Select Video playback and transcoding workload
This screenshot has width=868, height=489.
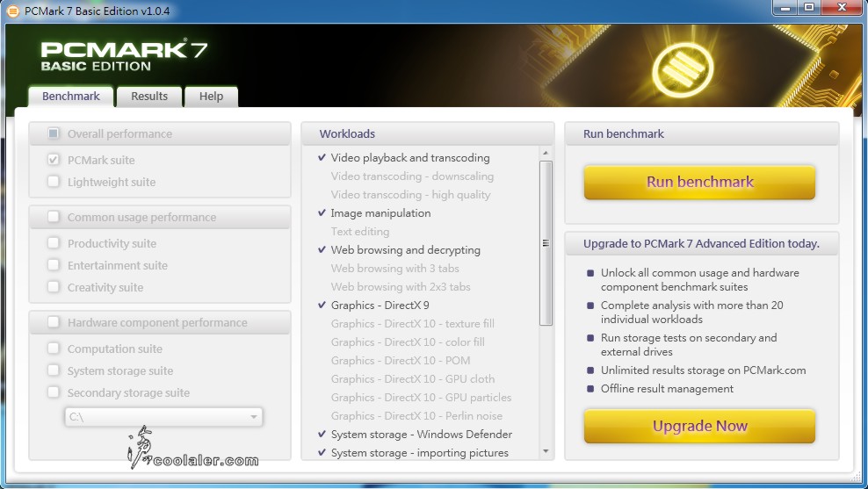(410, 158)
